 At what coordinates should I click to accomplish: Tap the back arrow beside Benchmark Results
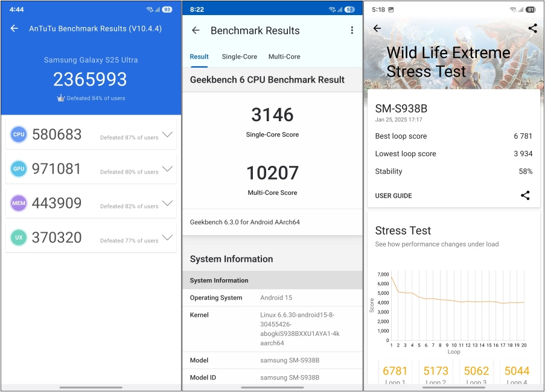coord(196,31)
